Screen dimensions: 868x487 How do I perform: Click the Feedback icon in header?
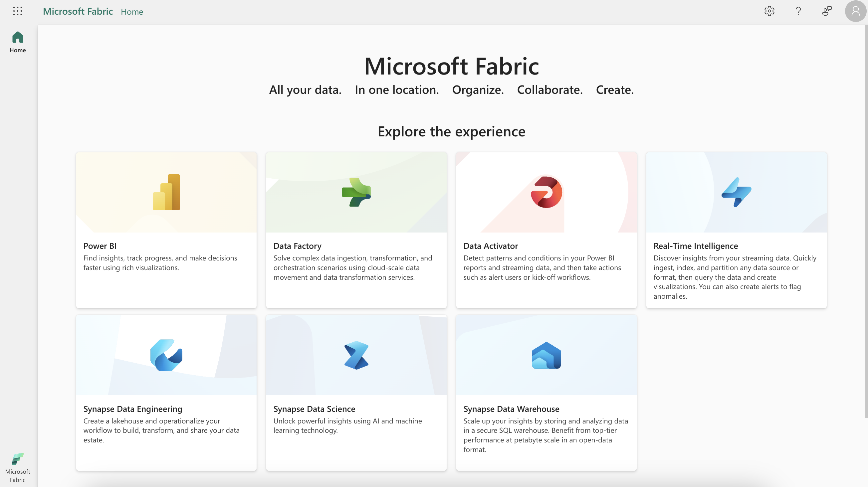tap(827, 11)
